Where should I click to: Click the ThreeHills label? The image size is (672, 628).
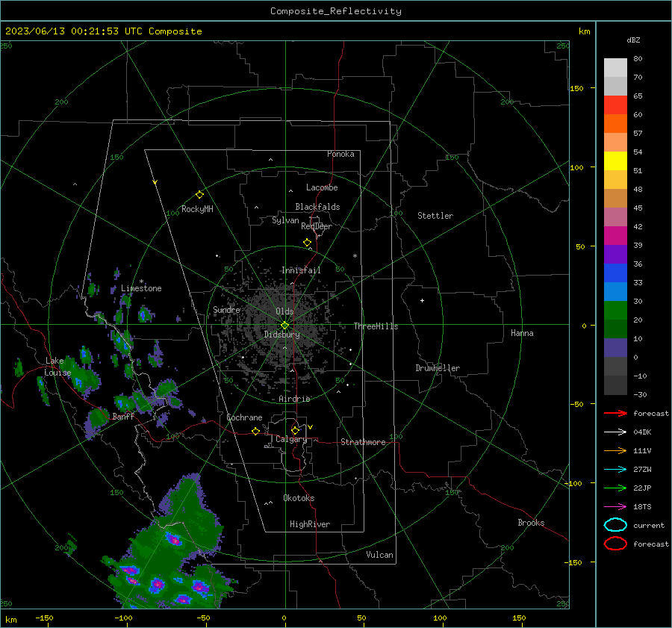[x=376, y=326]
